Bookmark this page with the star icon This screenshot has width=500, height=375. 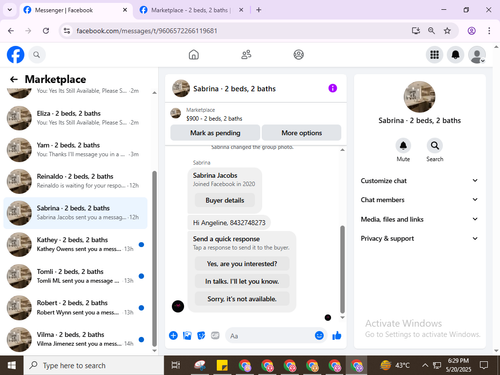pyautogui.click(x=447, y=31)
